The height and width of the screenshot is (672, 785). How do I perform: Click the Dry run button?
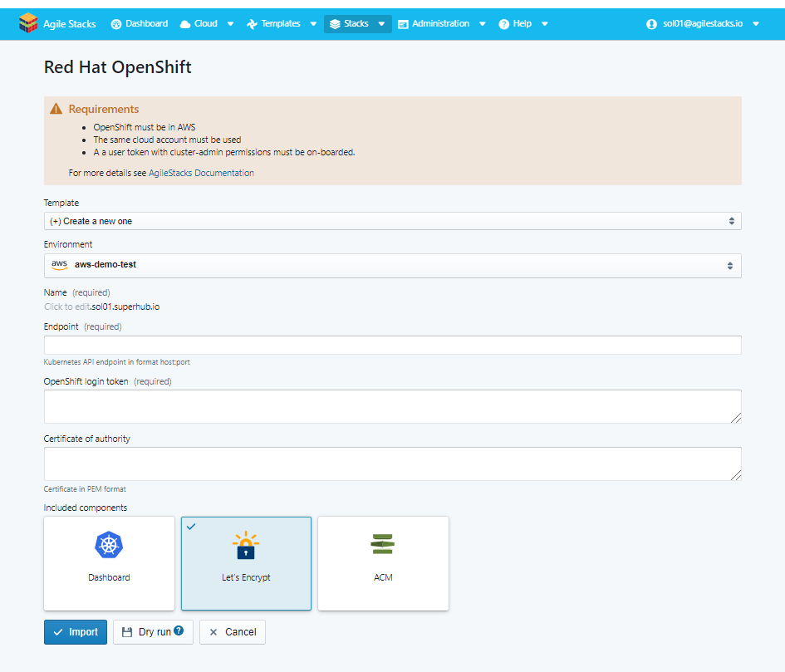(153, 632)
